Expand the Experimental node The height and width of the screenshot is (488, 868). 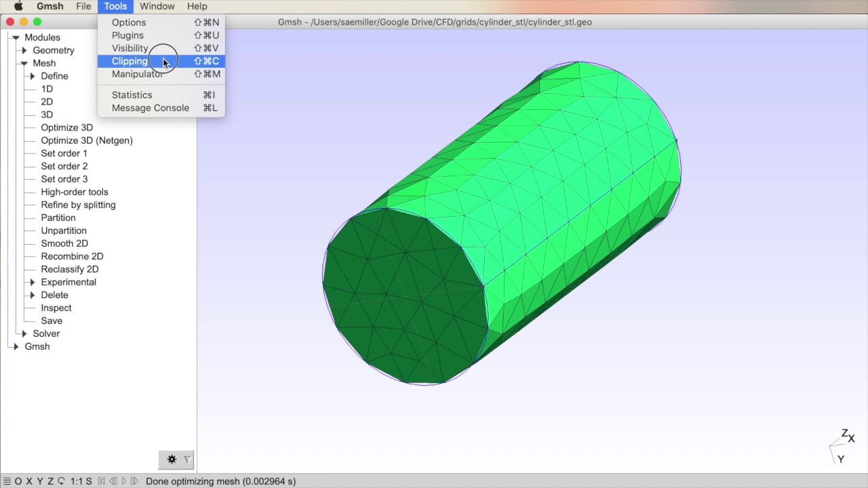32,282
